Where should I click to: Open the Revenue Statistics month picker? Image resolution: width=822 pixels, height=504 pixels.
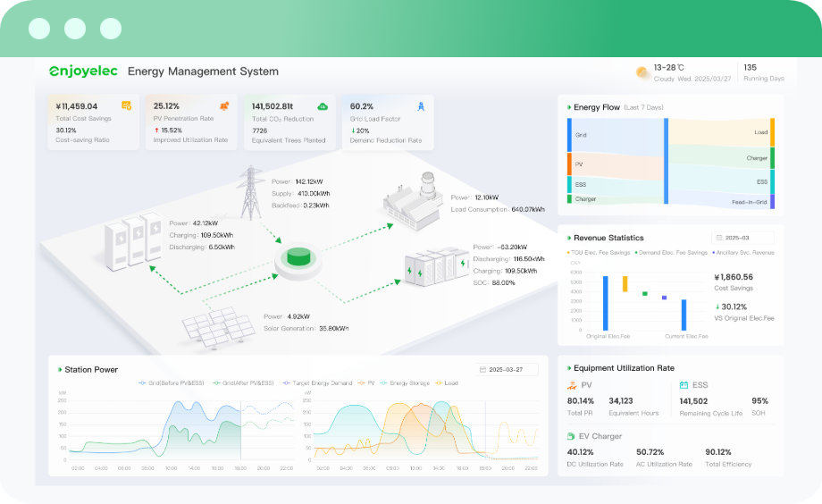coord(742,238)
